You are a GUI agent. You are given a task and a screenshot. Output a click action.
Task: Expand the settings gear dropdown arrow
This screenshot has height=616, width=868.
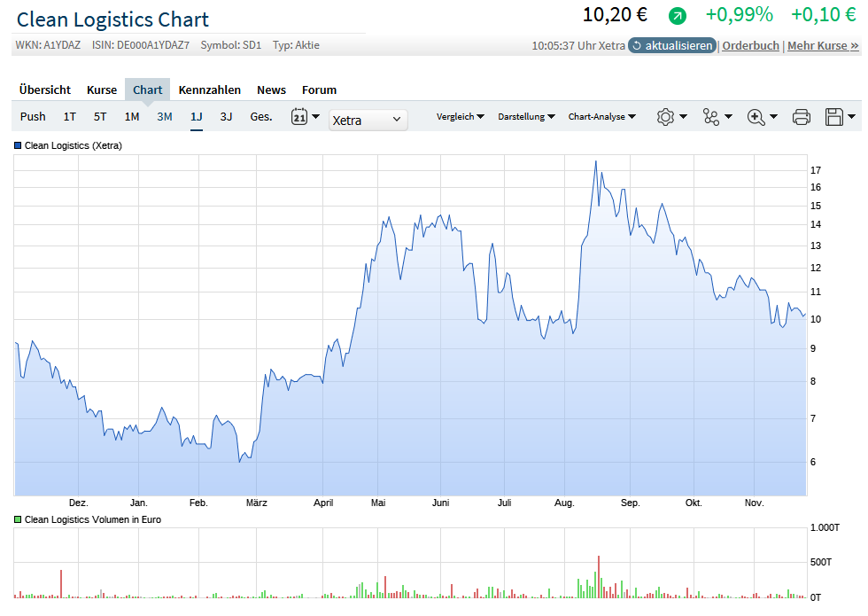click(683, 116)
